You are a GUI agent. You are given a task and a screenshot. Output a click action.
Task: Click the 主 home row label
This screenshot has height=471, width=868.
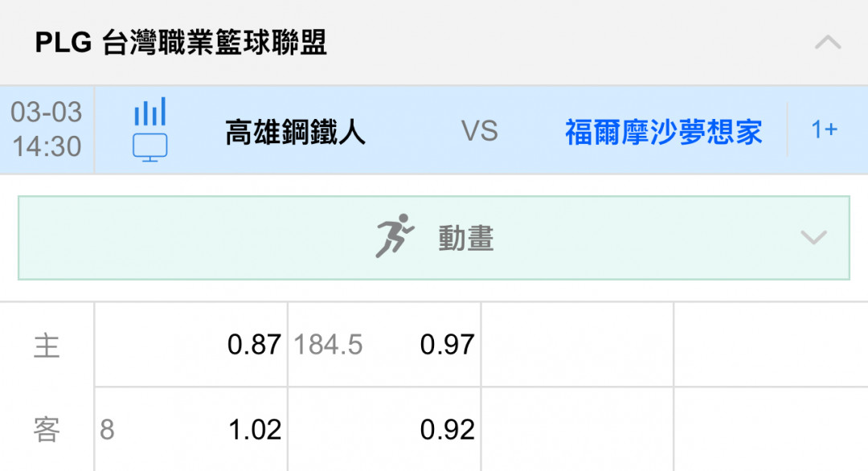[x=47, y=346]
